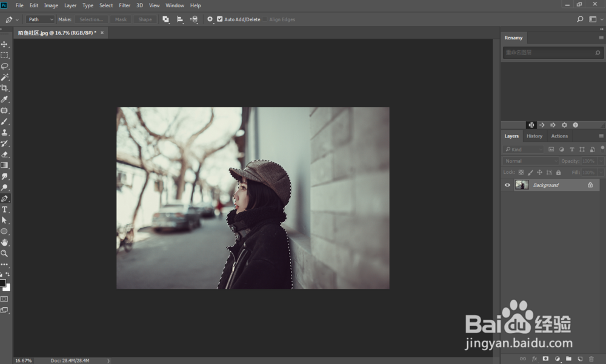Click the search icon in options bar
This screenshot has height=364, width=606.
click(580, 19)
